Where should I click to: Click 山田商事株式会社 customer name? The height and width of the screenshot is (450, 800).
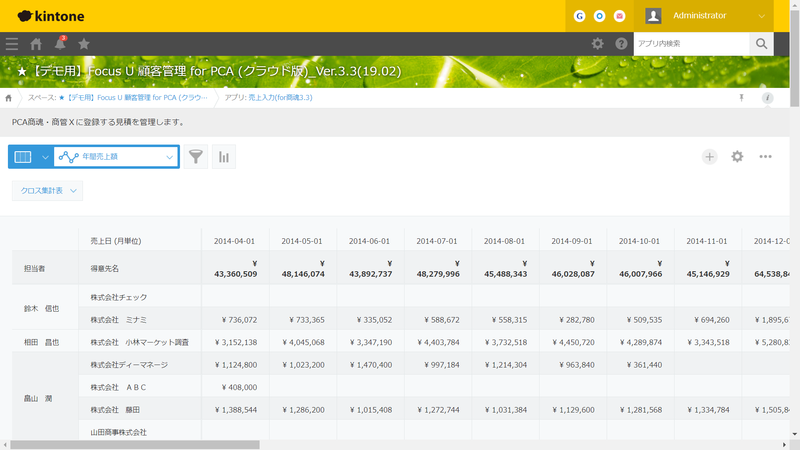(x=118, y=432)
